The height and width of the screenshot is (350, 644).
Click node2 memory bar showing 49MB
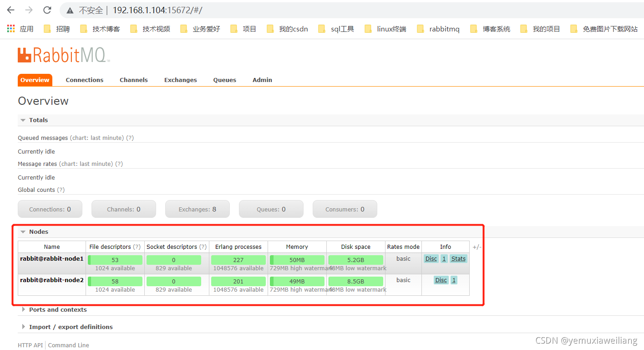[x=297, y=281]
